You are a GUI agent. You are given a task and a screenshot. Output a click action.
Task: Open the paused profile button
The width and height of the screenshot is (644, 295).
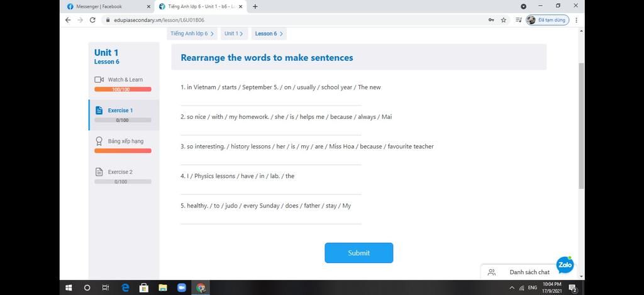click(x=548, y=19)
